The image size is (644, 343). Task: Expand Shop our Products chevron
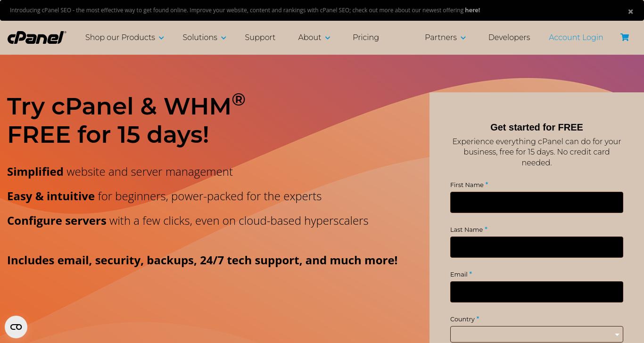click(x=161, y=38)
